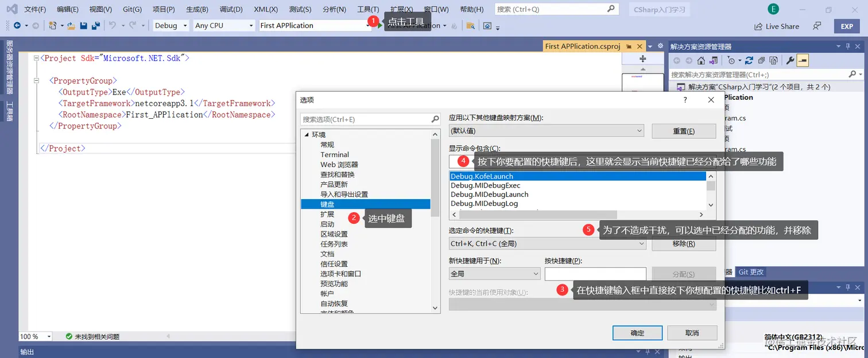Collapse the Project Sdk XML element

point(37,59)
